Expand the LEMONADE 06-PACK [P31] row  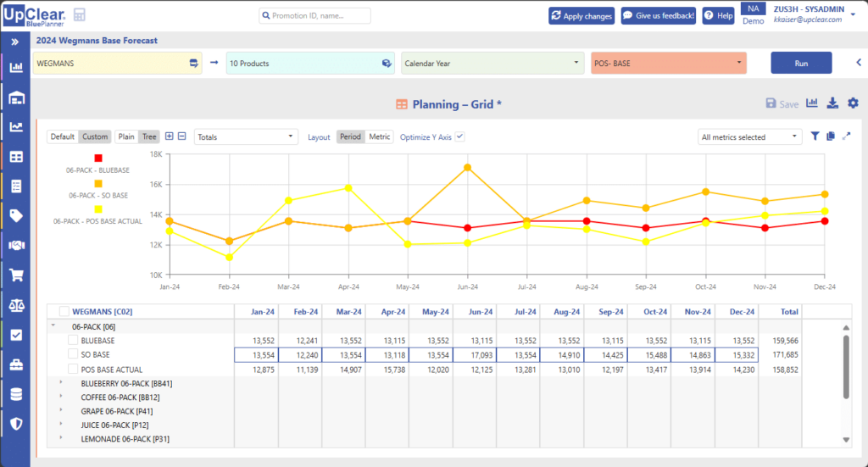click(61, 437)
